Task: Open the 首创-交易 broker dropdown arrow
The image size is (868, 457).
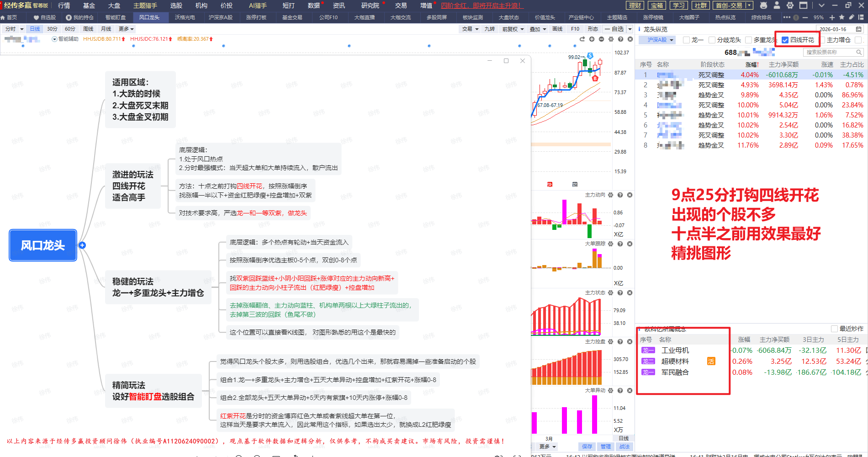Action: coord(749,5)
